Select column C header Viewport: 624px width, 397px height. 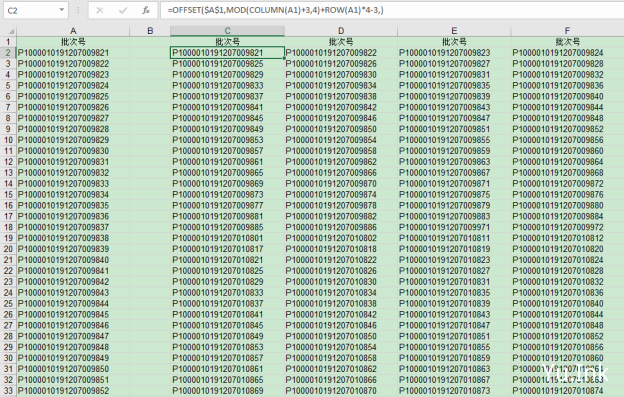pos(227,31)
